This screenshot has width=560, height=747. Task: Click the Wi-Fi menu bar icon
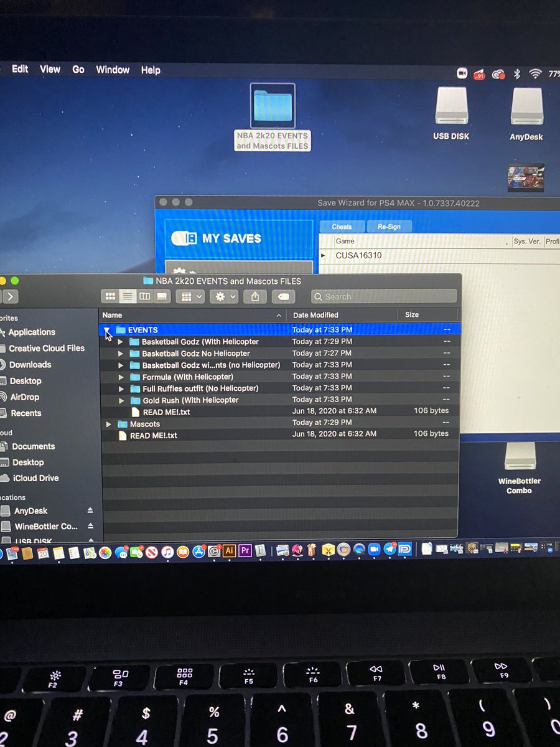(535, 74)
